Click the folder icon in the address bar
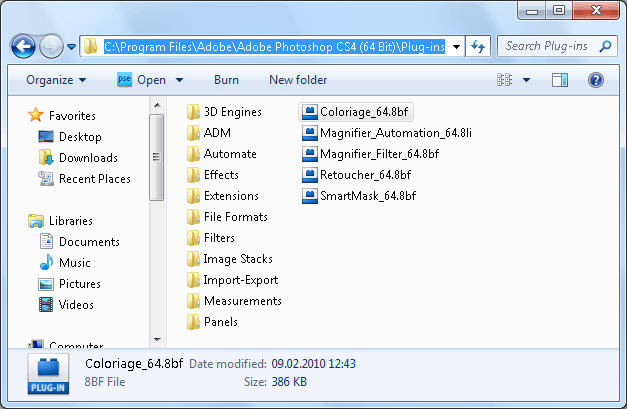The height and width of the screenshot is (409, 627). pyautogui.click(x=91, y=46)
